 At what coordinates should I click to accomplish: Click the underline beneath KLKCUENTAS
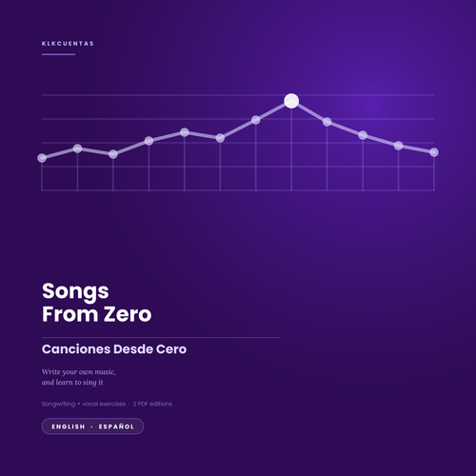click(58, 54)
